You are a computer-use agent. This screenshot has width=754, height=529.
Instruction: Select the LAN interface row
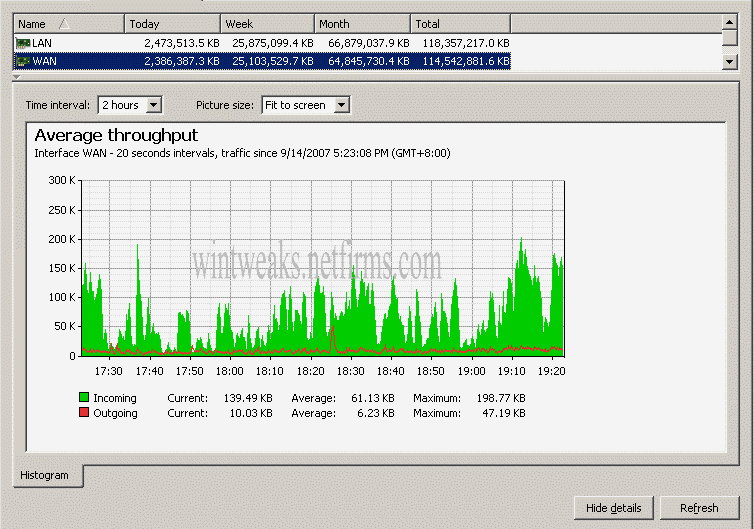(x=262, y=43)
